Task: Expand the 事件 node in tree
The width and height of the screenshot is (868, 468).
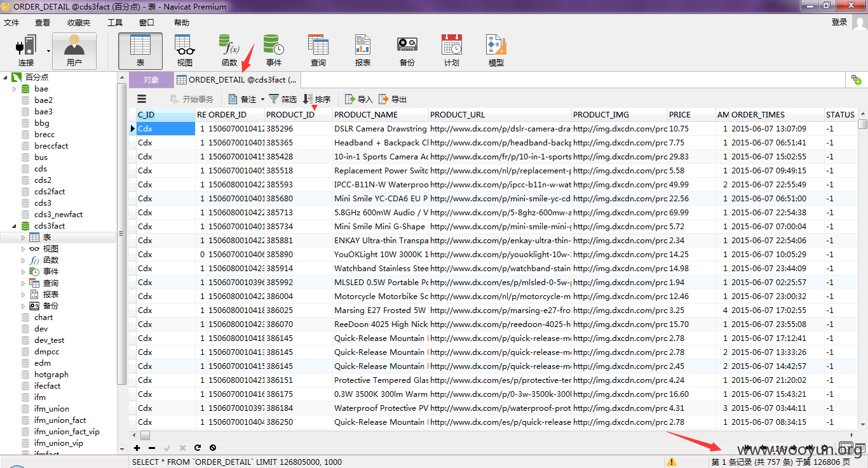Action: pyautogui.click(x=23, y=272)
